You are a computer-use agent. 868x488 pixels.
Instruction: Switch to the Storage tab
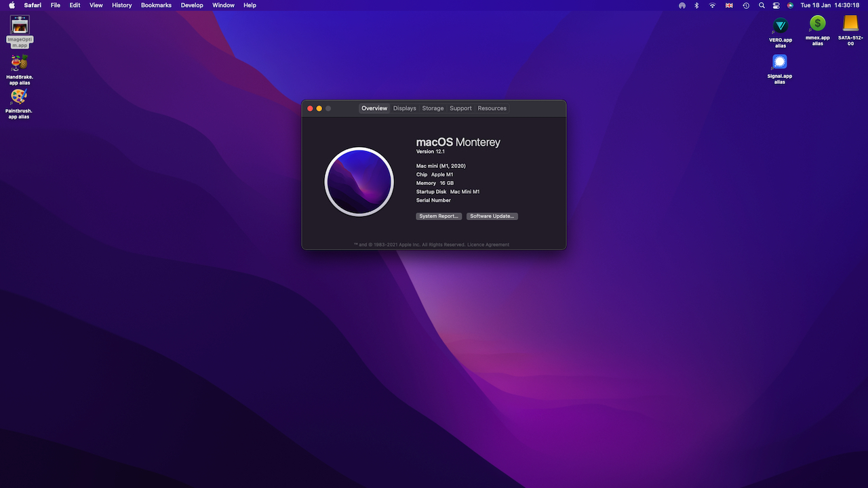pyautogui.click(x=433, y=108)
